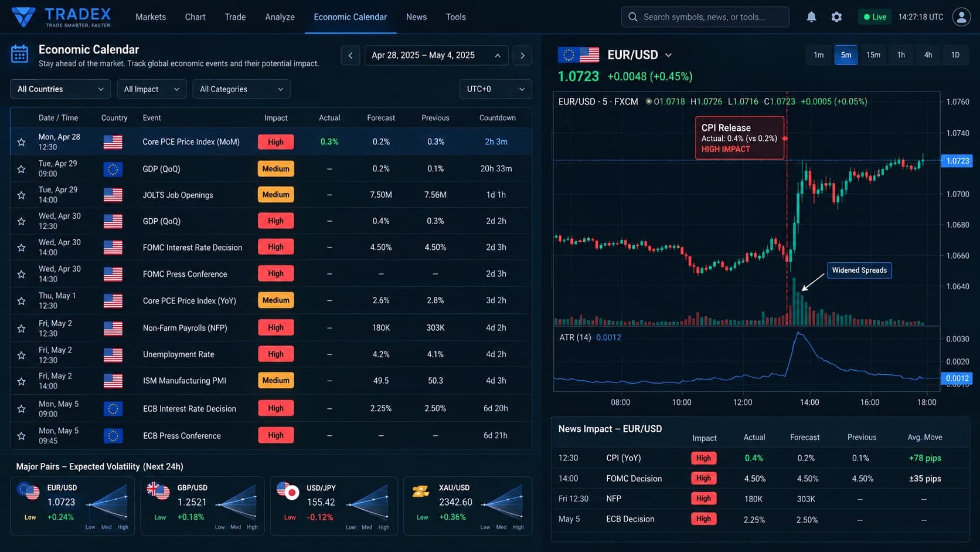980x552 pixels.
Task: Star the Core PCE Price Index (MoM) event
Action: tap(21, 142)
